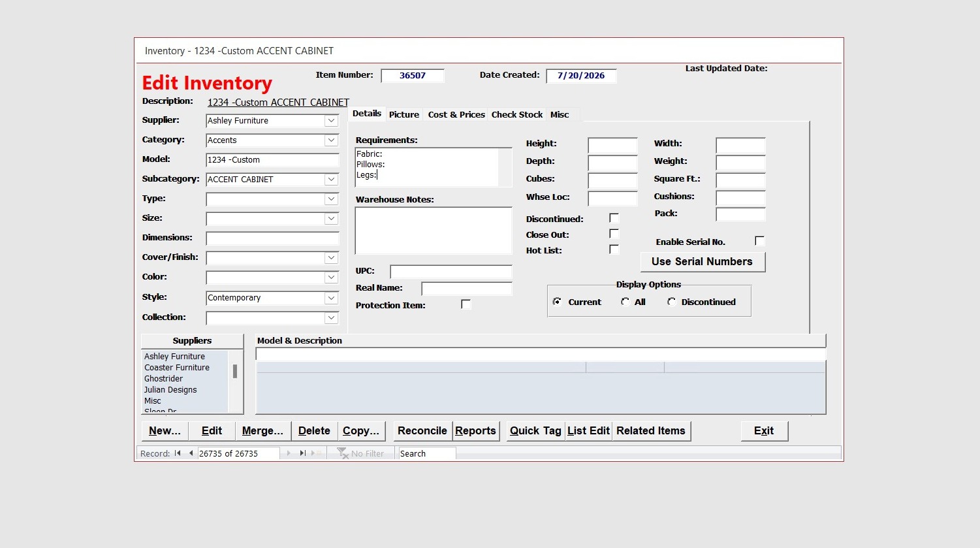
Task: Select the All display option
Action: (x=625, y=302)
